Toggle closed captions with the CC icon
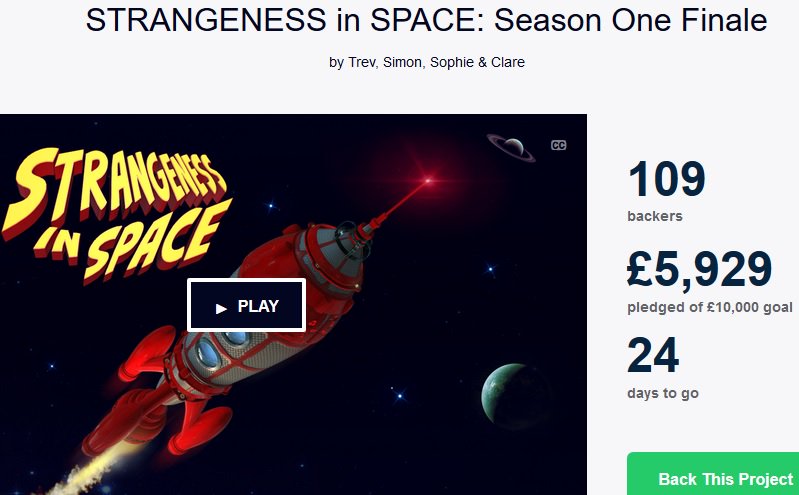 (558, 145)
